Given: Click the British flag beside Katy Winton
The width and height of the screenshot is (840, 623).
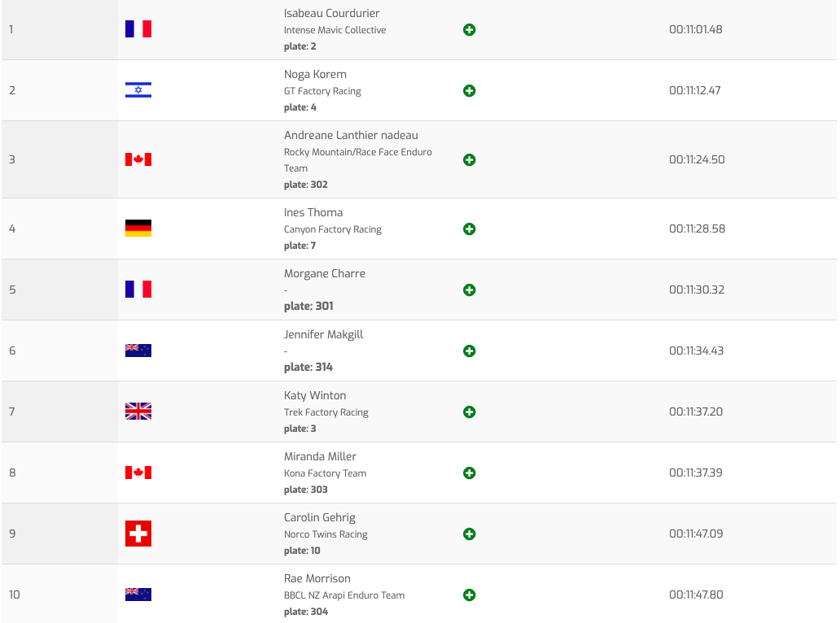Looking at the screenshot, I should click(138, 412).
